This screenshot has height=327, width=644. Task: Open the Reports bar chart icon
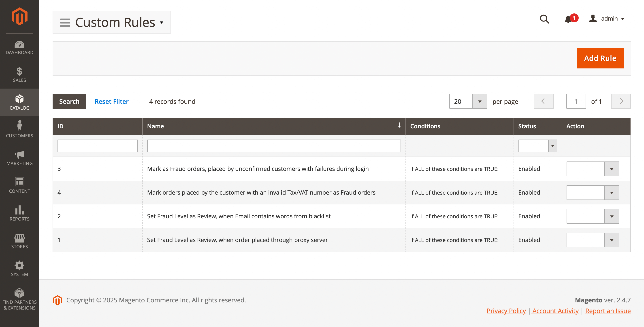pyautogui.click(x=19, y=213)
